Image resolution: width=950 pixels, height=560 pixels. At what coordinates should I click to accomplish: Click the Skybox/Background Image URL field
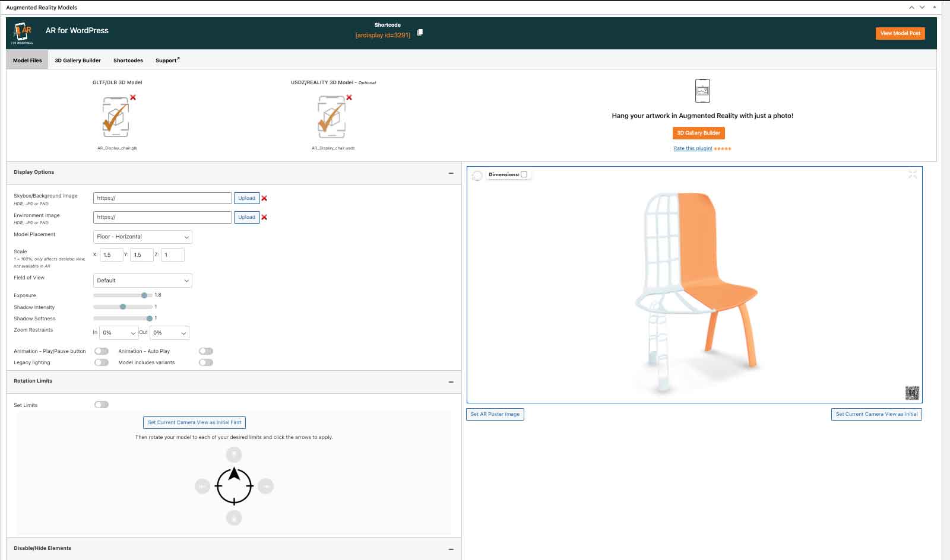pyautogui.click(x=163, y=198)
